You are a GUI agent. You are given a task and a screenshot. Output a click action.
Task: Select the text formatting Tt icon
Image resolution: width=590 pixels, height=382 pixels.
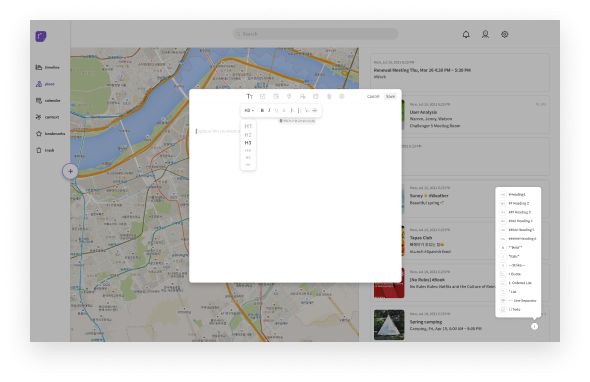tap(249, 96)
